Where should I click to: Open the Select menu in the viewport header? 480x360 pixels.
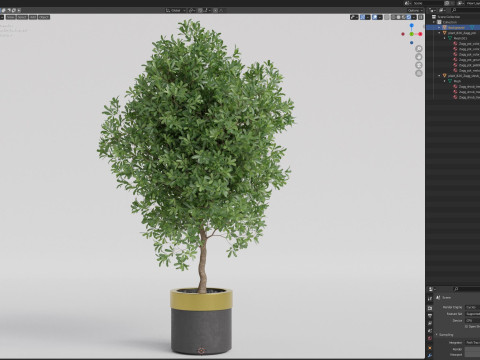(x=22, y=17)
